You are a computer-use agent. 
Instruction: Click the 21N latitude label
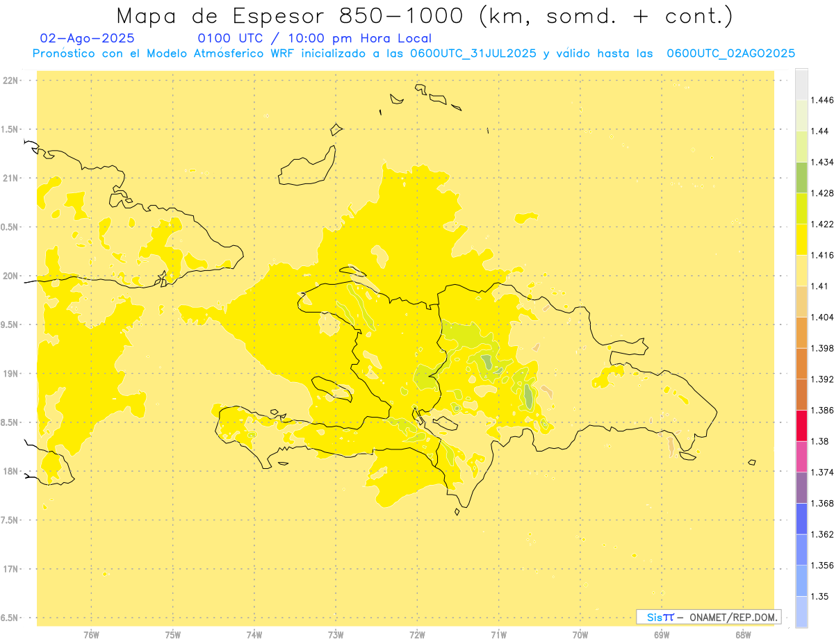10,179
